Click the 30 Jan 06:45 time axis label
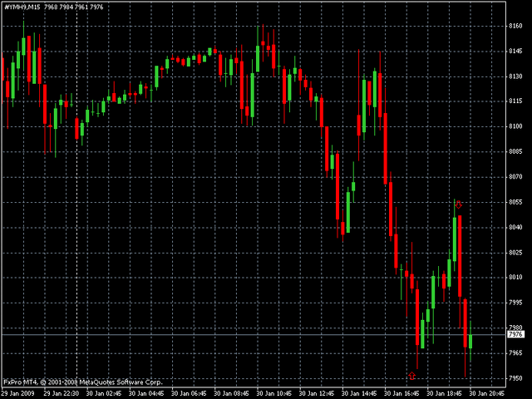Screen dimensions: 532x399 (x=189, y=393)
